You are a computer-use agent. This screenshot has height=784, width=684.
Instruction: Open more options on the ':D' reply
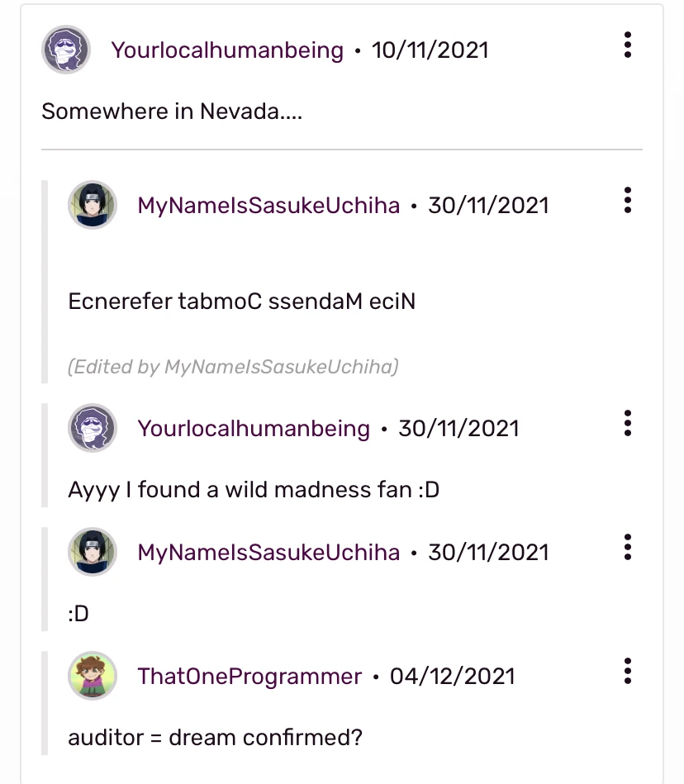628,547
